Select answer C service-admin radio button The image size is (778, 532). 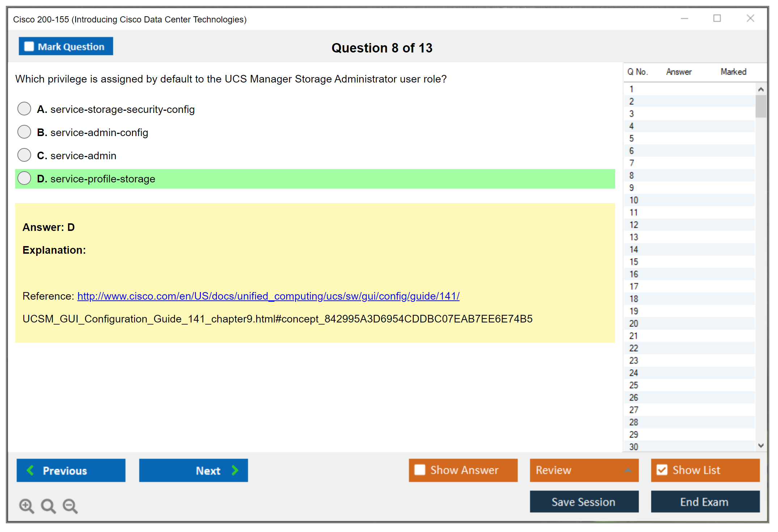[24, 155]
